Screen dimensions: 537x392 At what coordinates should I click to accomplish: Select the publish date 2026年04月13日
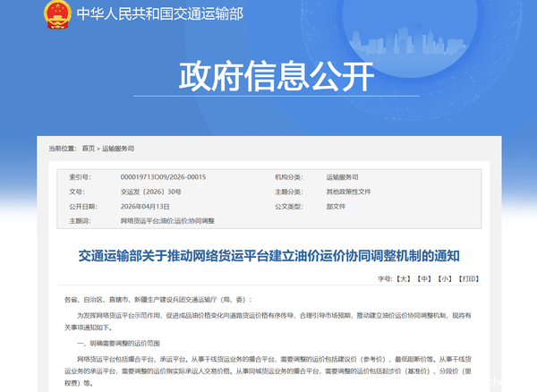pyautogui.click(x=145, y=207)
